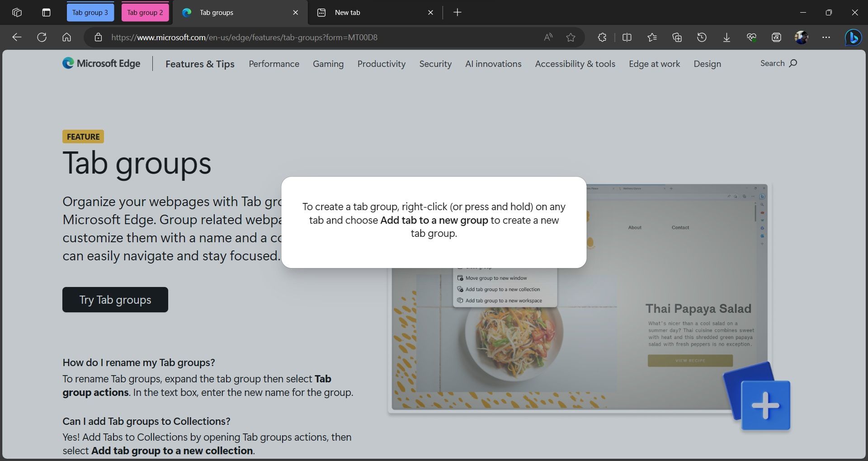The height and width of the screenshot is (461, 868).
Task: Open the Downloads icon
Action: [x=726, y=38]
